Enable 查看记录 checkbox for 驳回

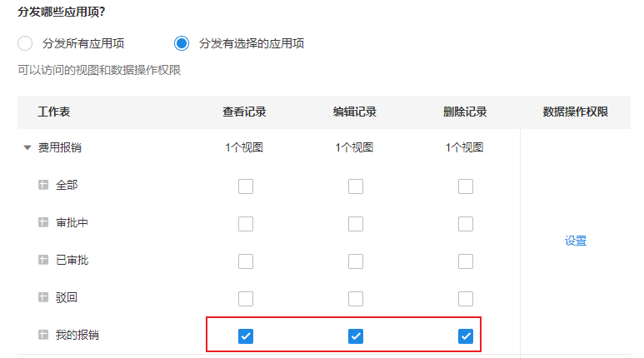pos(246,299)
